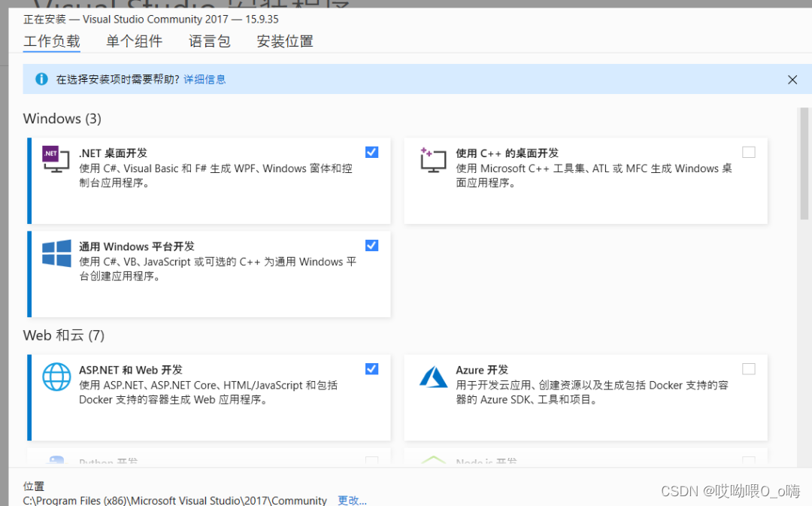
Task: Click the ASP.NET globe icon
Action: pyautogui.click(x=56, y=377)
